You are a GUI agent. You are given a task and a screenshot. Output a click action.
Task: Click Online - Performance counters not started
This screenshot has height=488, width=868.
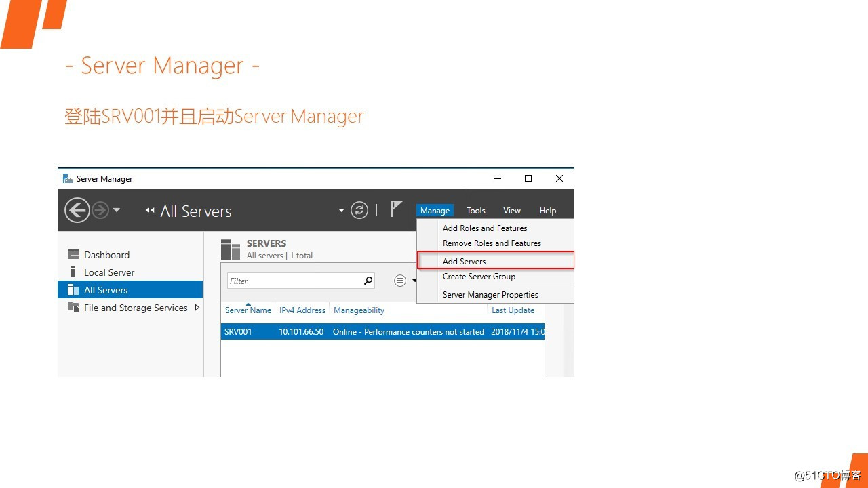408,332
